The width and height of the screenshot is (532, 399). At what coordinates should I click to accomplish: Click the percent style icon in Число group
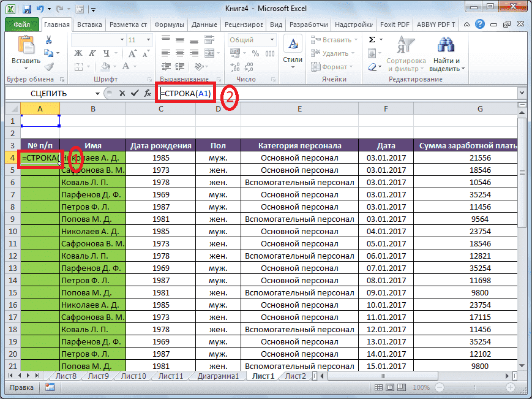pos(256,53)
